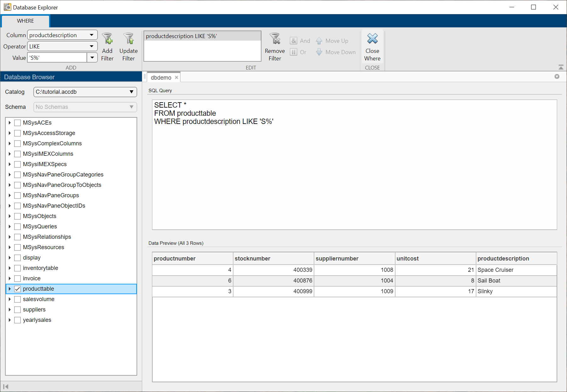
Task: Close the dbdemo tab
Action: tap(177, 78)
